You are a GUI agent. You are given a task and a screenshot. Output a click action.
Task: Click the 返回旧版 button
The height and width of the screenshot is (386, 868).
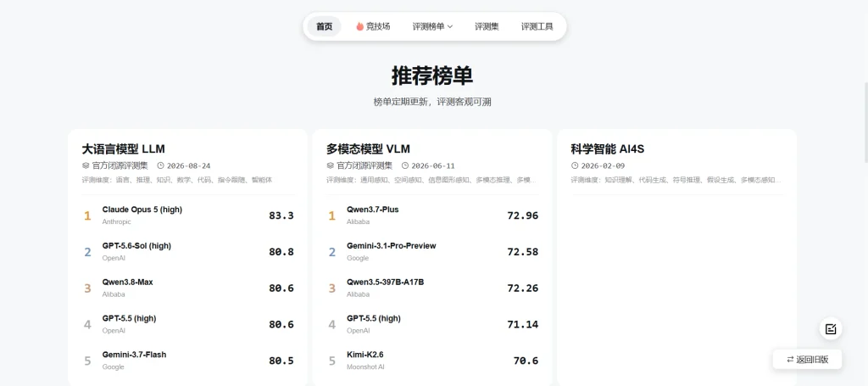808,360
